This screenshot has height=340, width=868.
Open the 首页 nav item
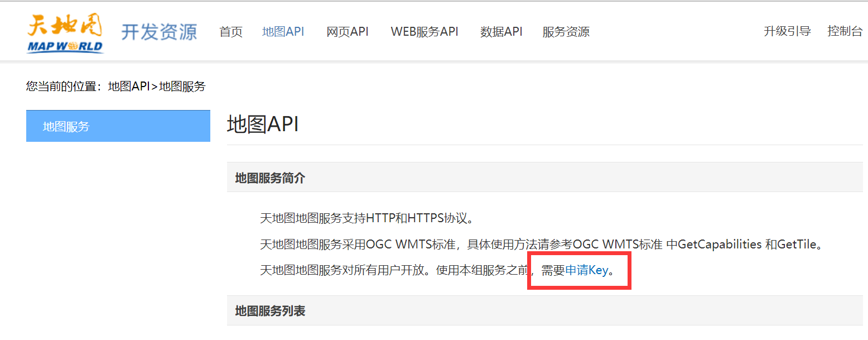click(231, 32)
